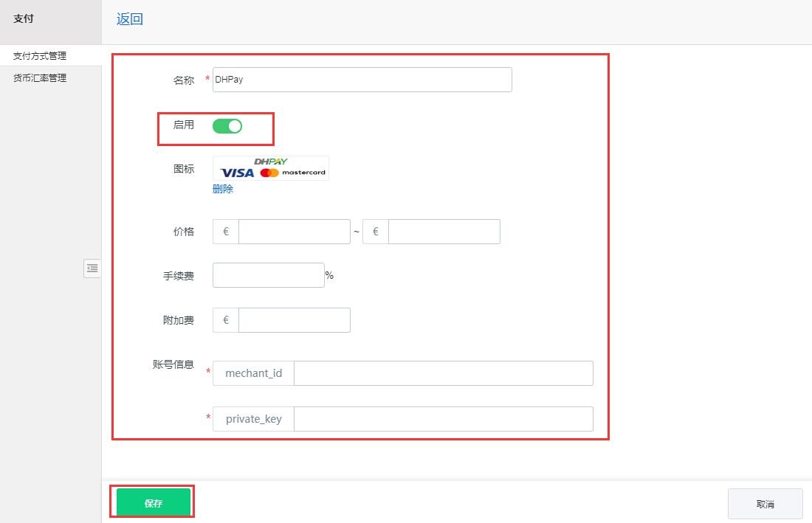Click the 支付 header in the top bar
The height and width of the screenshot is (523, 812).
point(23,18)
